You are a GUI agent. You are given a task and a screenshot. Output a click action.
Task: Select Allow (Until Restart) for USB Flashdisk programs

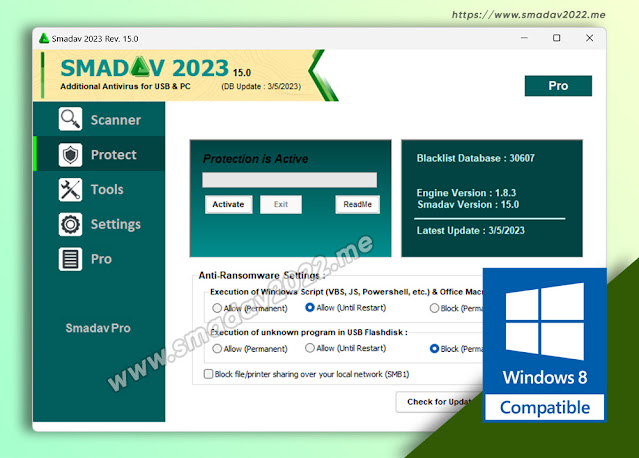coord(310,348)
